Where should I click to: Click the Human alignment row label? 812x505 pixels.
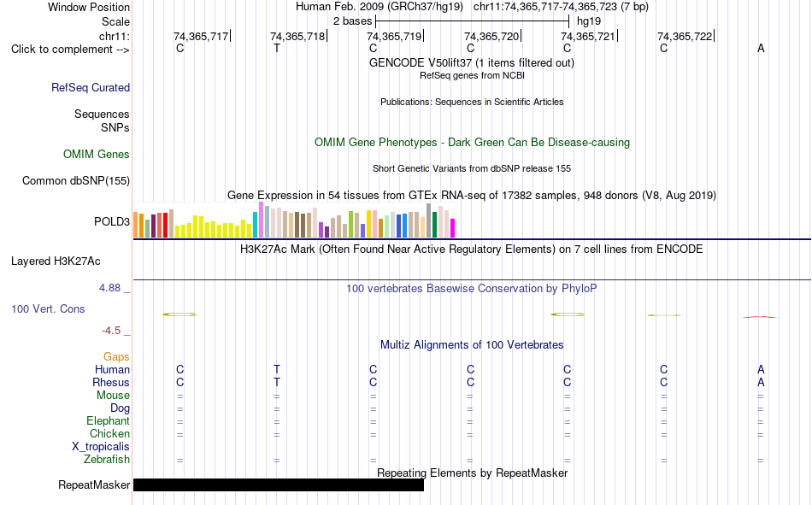point(112,370)
